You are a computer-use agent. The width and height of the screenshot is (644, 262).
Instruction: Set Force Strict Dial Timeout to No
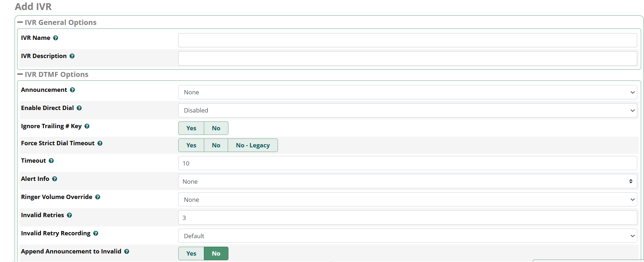click(x=216, y=145)
